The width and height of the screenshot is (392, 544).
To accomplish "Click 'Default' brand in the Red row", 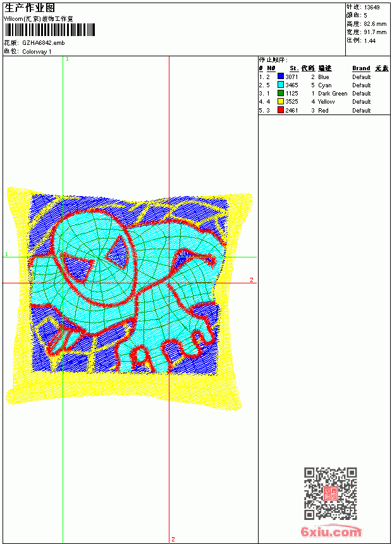I will [x=361, y=110].
